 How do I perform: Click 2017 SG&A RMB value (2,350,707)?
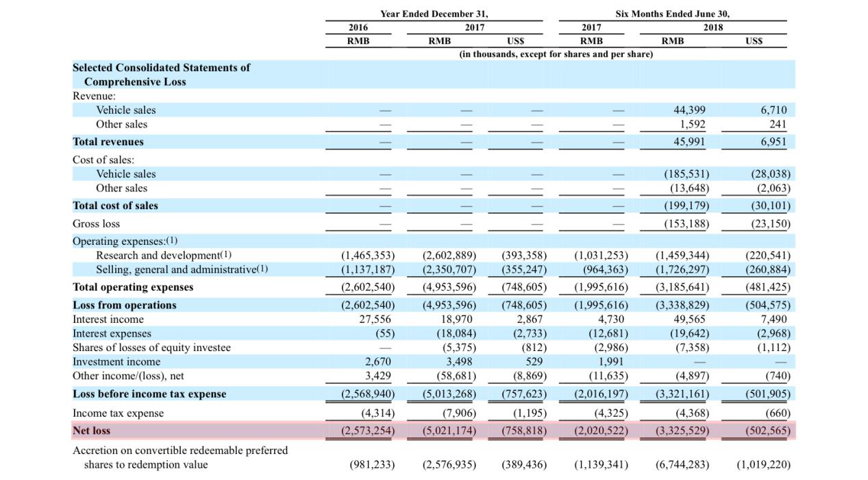449,269
